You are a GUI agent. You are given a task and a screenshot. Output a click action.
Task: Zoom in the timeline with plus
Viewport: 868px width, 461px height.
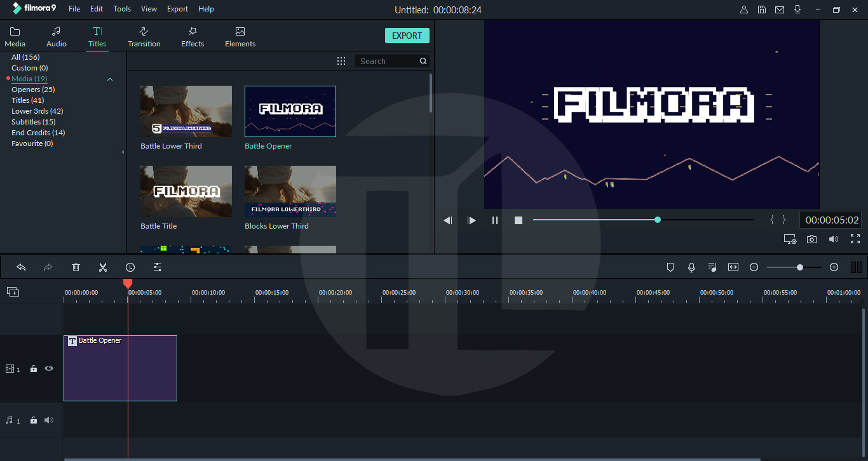(x=834, y=267)
